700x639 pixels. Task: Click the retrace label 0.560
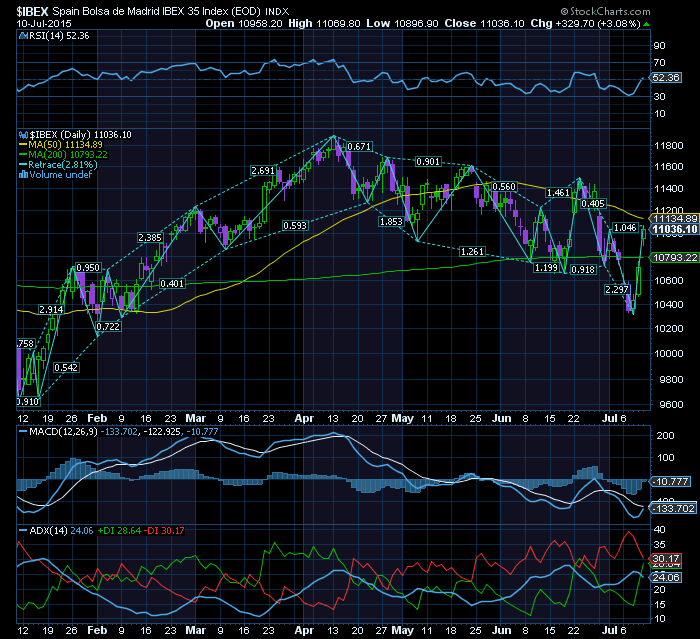click(504, 186)
